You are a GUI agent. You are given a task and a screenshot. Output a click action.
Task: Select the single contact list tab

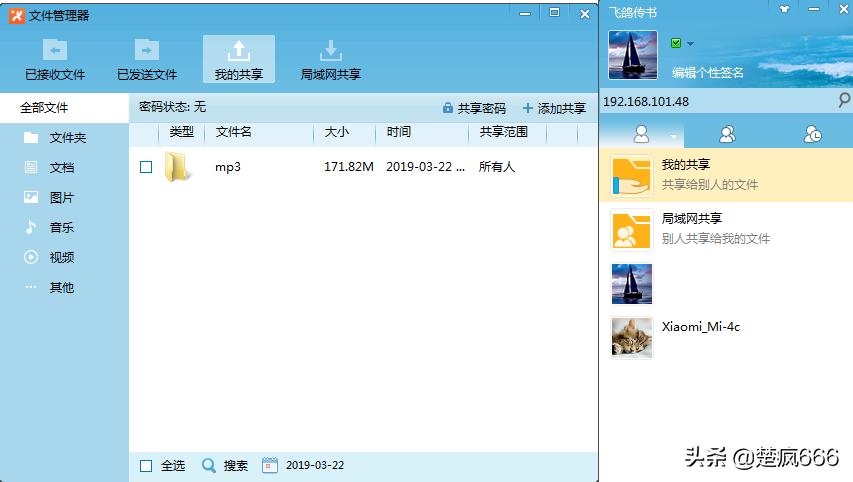click(641, 134)
